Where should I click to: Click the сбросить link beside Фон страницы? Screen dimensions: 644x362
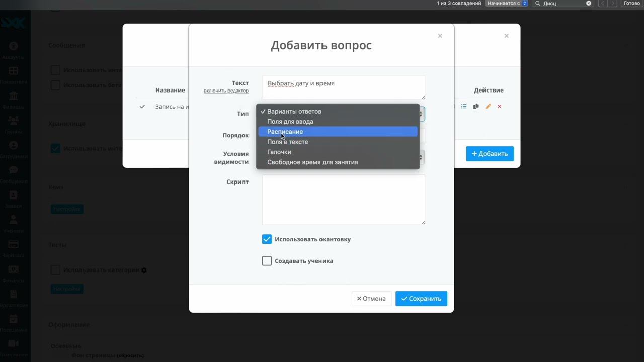pos(130,355)
